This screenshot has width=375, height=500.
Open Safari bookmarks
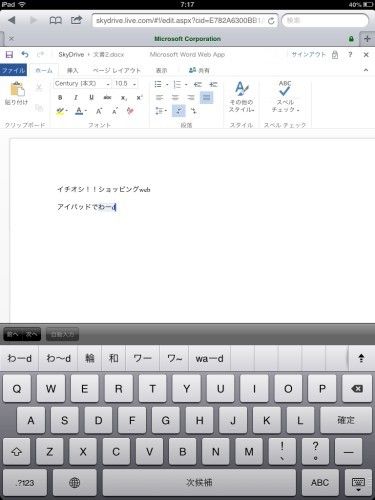pos(55,20)
